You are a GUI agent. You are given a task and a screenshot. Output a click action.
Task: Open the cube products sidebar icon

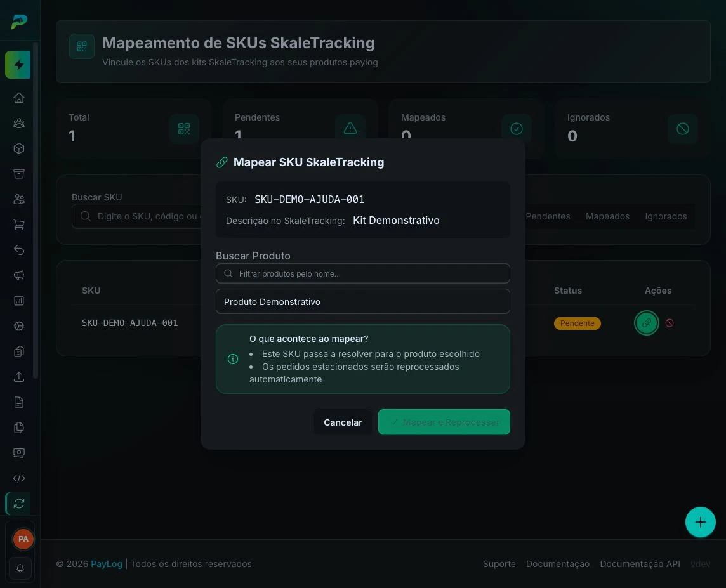(19, 148)
